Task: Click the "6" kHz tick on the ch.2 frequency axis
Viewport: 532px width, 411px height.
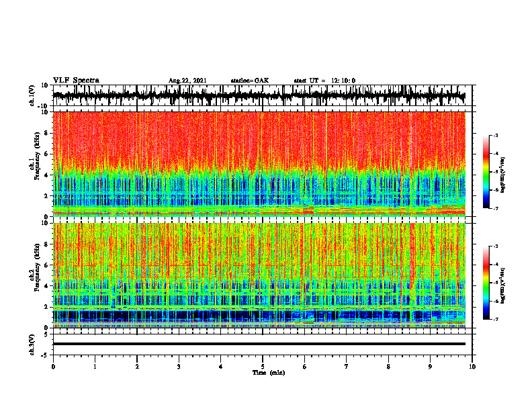Action: point(47,265)
